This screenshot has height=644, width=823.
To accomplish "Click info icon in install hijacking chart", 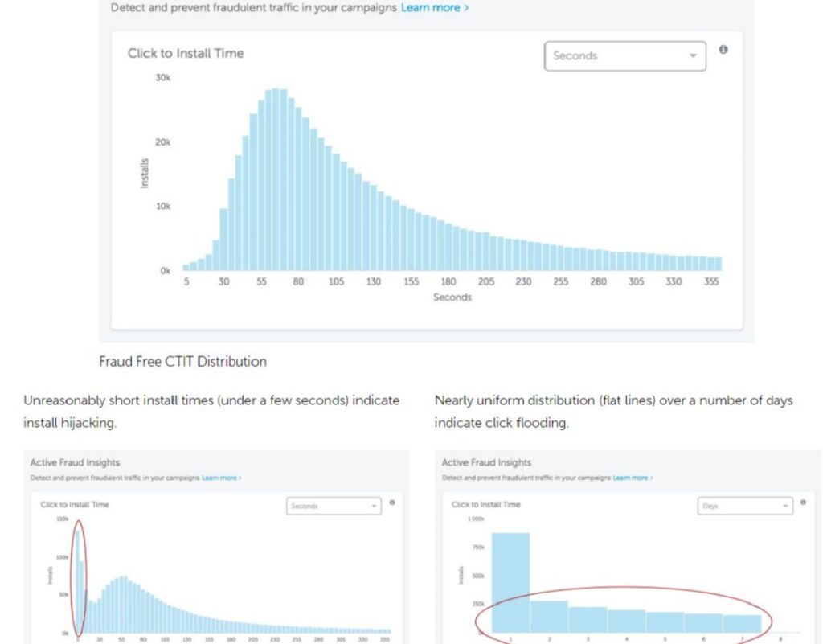I will (392, 502).
